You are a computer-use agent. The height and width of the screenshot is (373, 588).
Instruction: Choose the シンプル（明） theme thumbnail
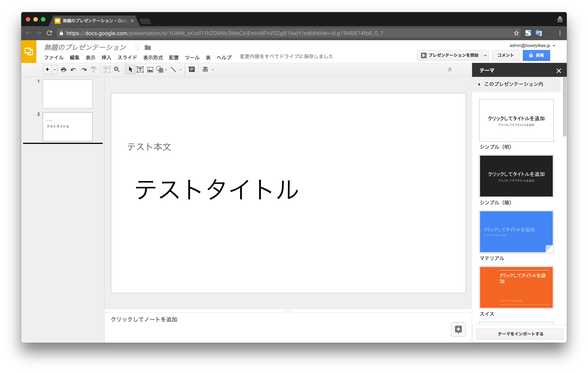[x=516, y=120]
